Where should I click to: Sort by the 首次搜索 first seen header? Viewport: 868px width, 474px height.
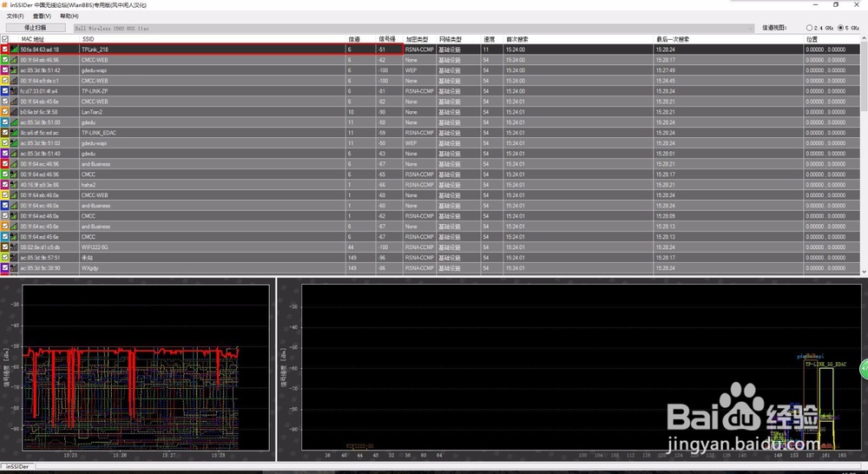(x=578, y=39)
